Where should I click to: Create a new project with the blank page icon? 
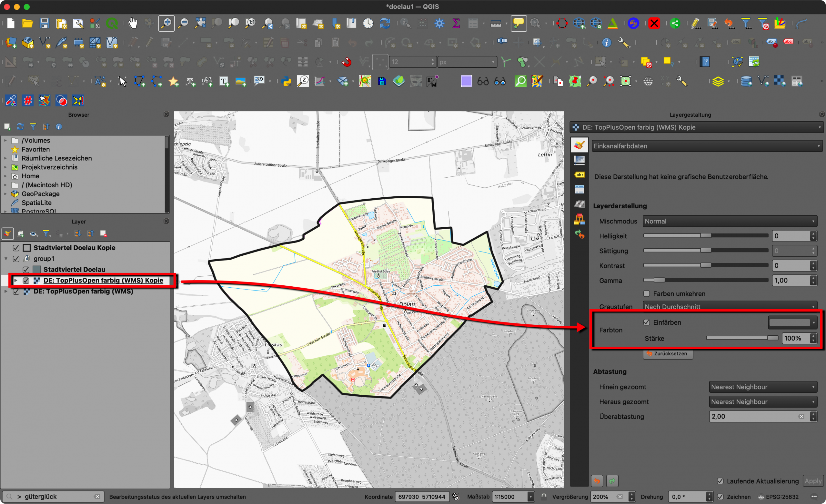tap(11, 24)
